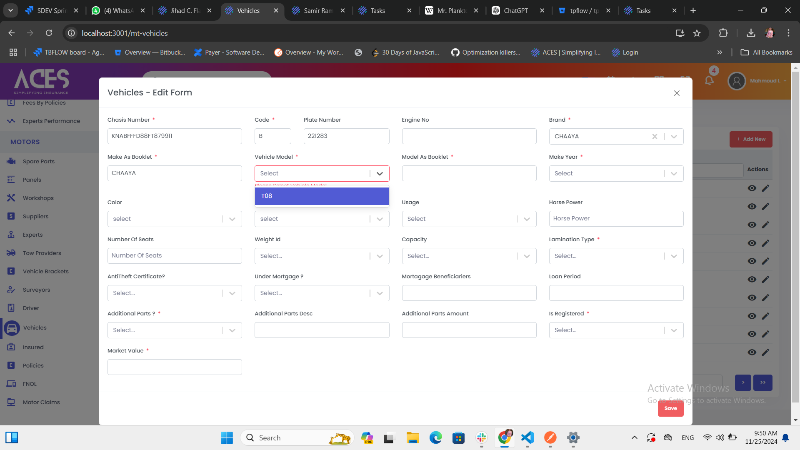
Task: Click the Add New button
Action: [x=750, y=139]
